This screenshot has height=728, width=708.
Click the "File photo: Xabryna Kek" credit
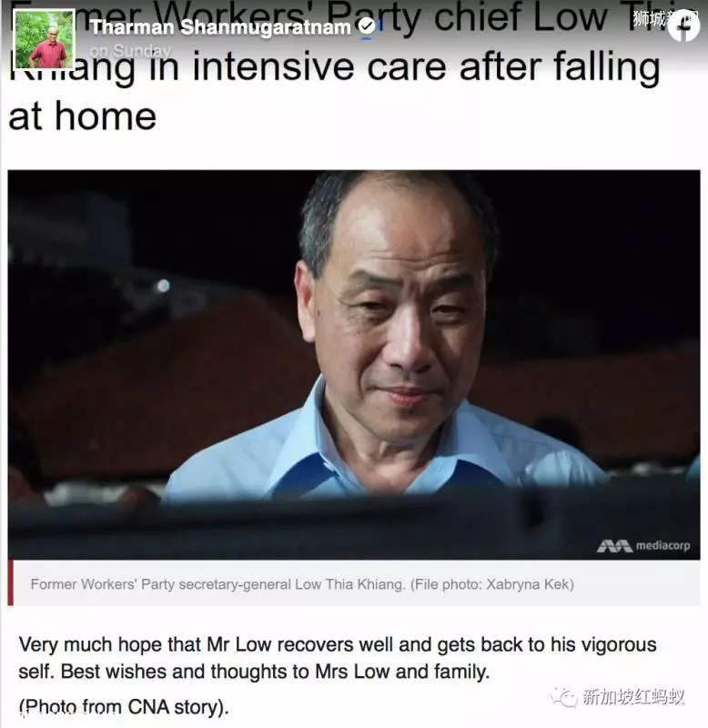[x=492, y=584]
